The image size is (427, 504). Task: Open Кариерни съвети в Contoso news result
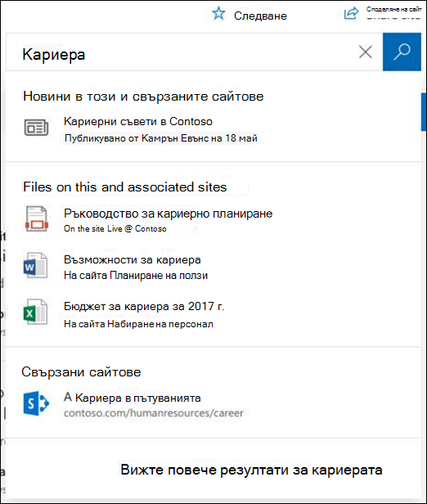(x=138, y=121)
